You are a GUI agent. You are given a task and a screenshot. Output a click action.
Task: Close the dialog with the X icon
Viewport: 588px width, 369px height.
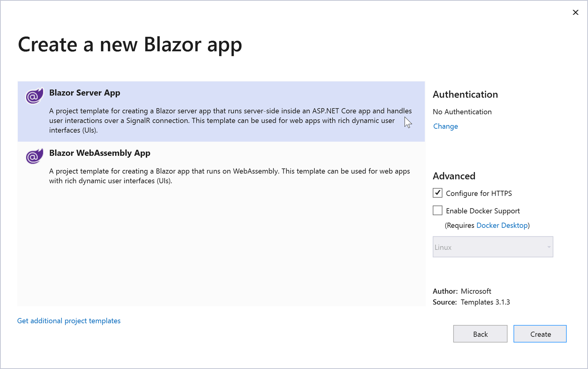575,12
